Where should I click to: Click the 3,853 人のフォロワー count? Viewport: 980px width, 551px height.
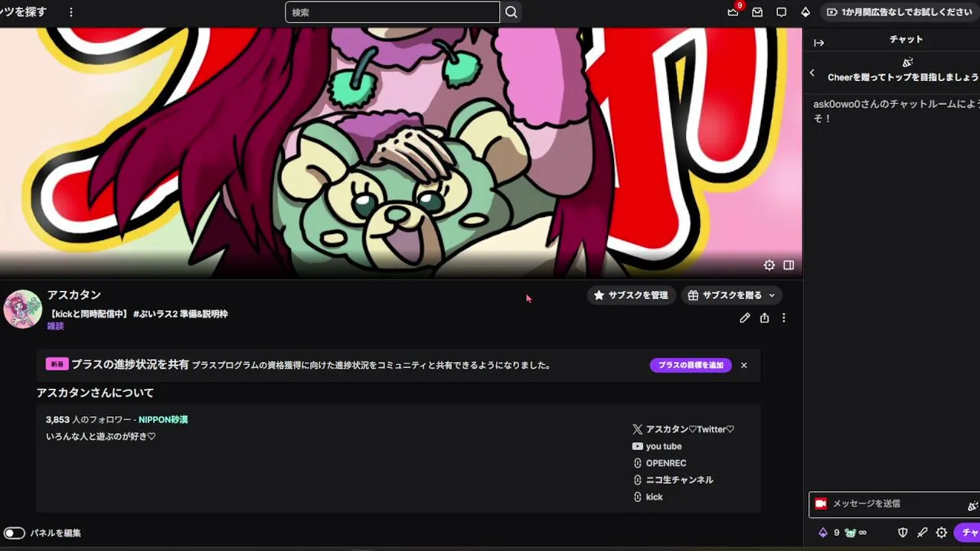click(89, 419)
